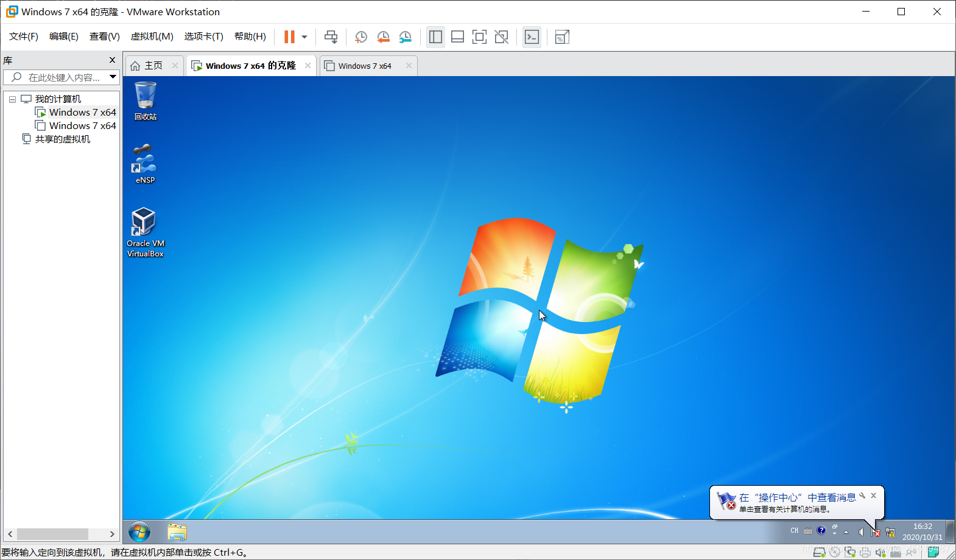The width and height of the screenshot is (956, 560).
Task: Toggle the thumbnail bar view
Action: coord(457,37)
